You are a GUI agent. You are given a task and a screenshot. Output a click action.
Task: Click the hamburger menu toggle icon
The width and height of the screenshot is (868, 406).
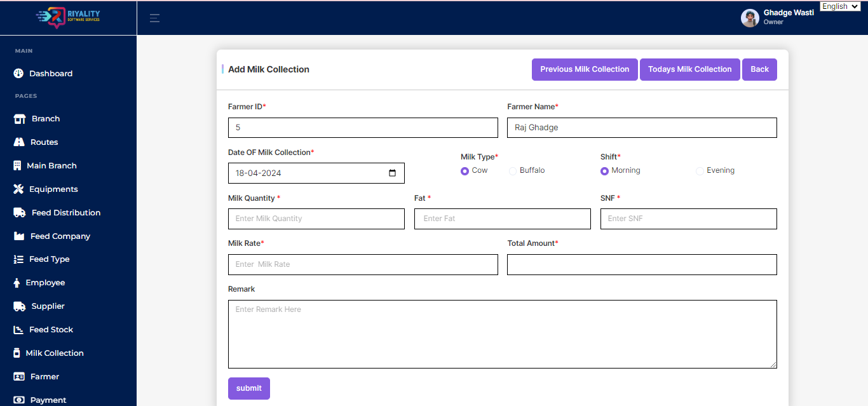[x=154, y=18]
